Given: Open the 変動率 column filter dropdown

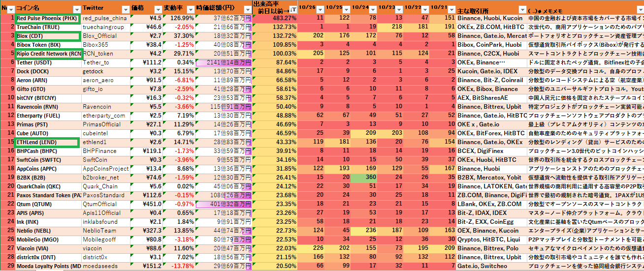Looking at the screenshot, I should (x=191, y=9).
